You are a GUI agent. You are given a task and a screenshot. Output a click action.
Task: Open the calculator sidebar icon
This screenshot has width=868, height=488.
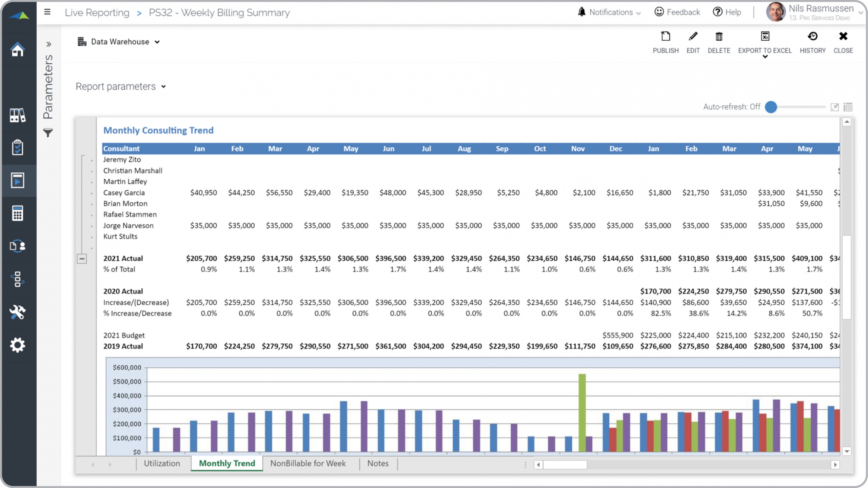tap(18, 213)
